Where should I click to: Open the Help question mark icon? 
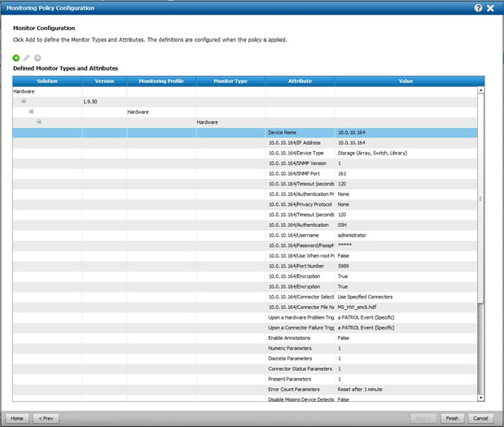click(478, 8)
